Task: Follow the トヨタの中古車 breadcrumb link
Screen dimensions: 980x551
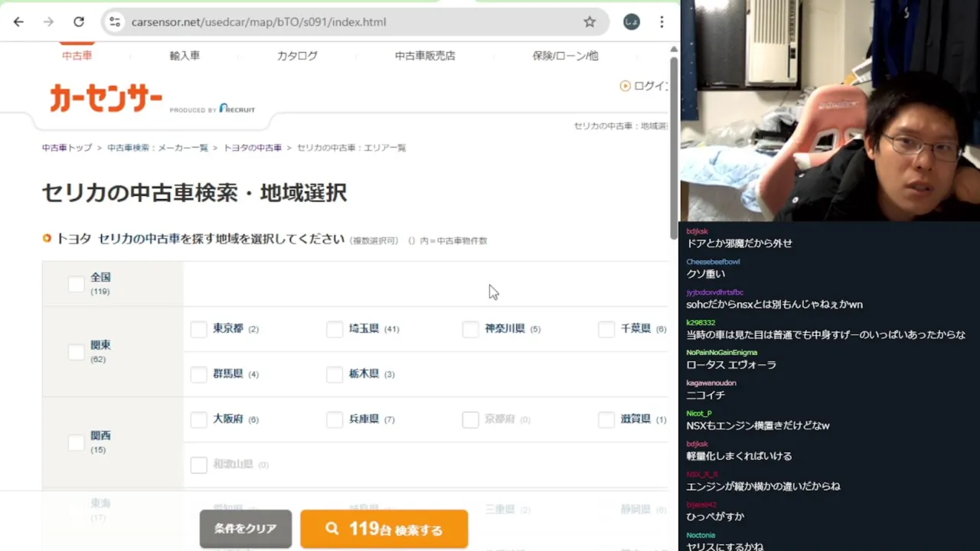Action: coord(253,148)
